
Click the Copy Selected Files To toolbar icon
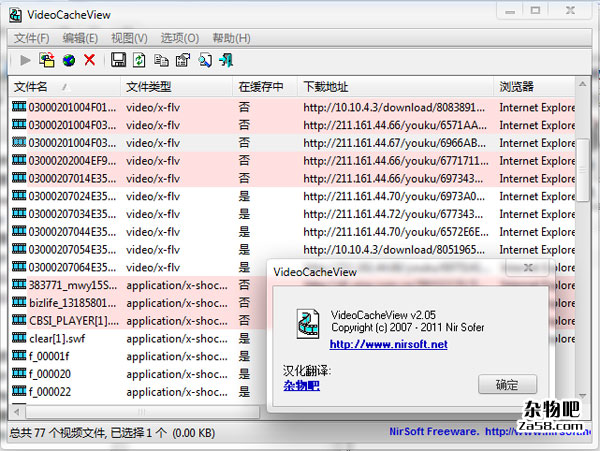click(x=47, y=60)
